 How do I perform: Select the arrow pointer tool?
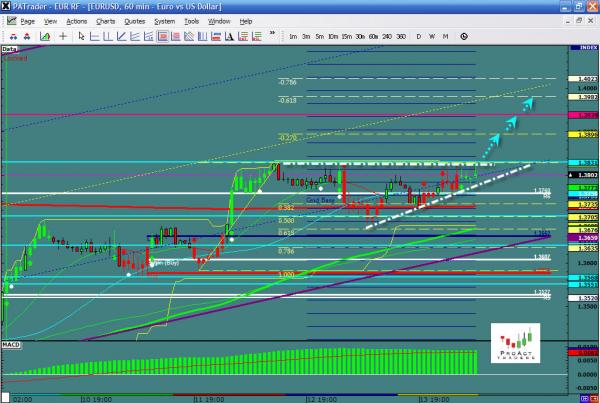click(x=82, y=35)
